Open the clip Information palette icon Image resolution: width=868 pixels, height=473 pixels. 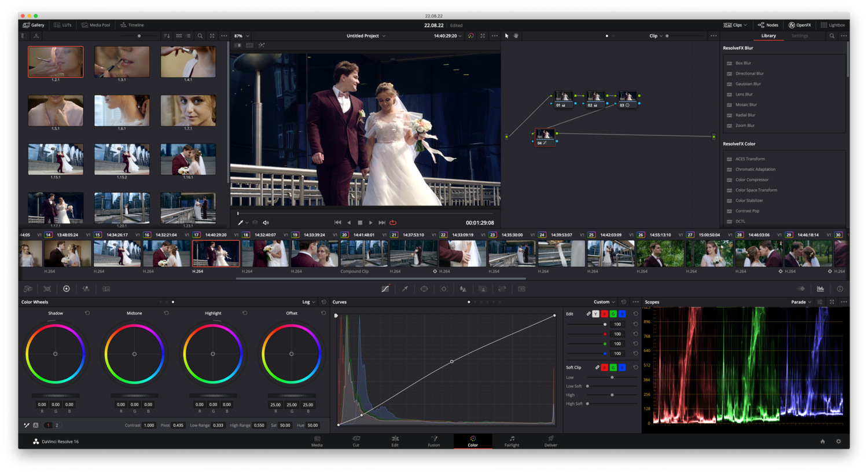point(840,289)
